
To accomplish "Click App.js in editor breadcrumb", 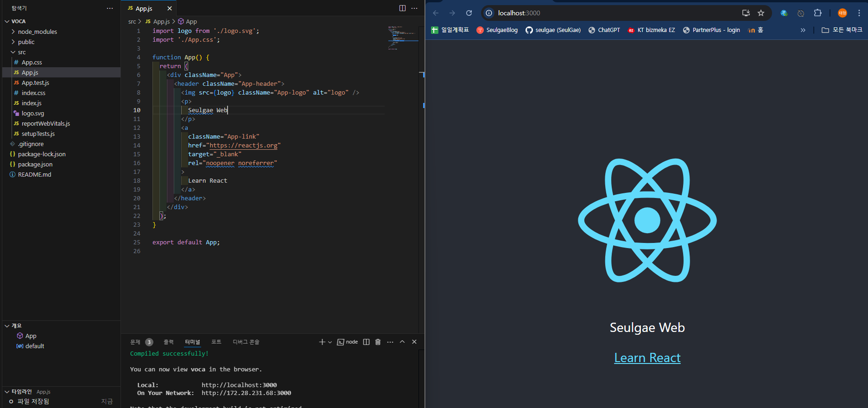I will click(158, 22).
